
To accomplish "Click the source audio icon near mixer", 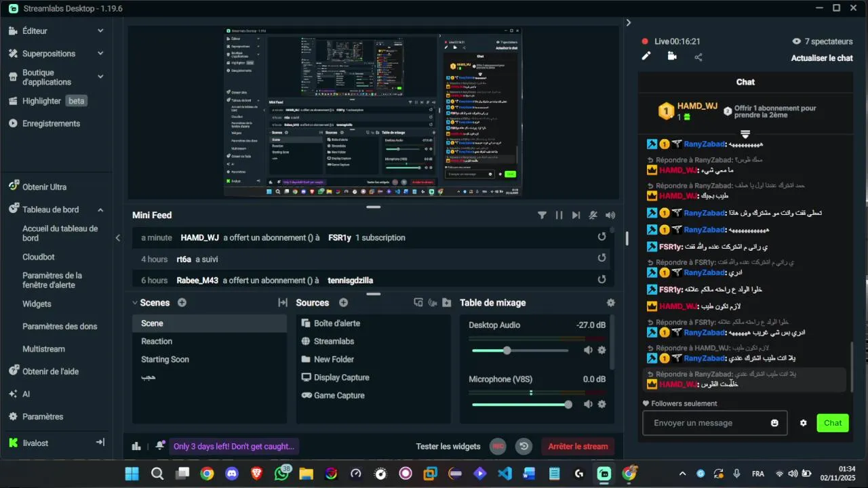I will 432,303.
